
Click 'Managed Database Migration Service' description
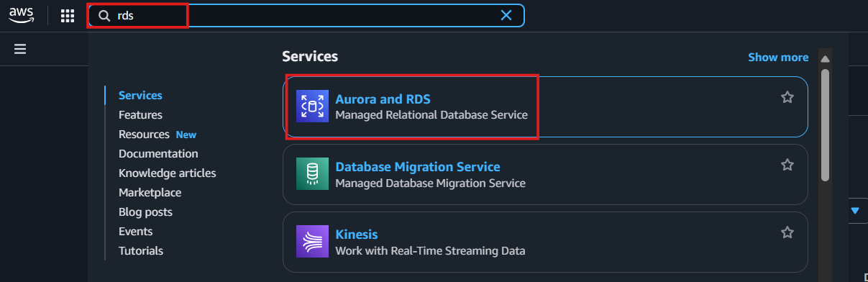[430, 183]
